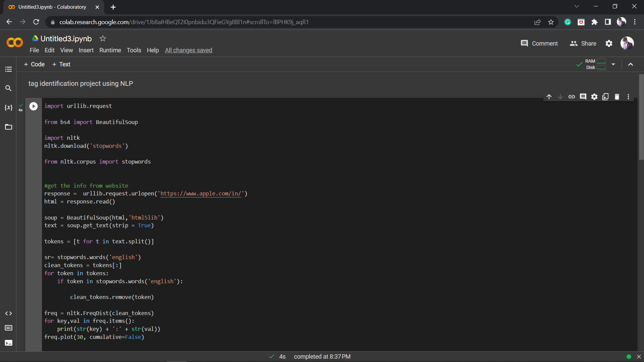Click the All changes saved link
Viewport: 644px width, 362px height.
coord(189,50)
